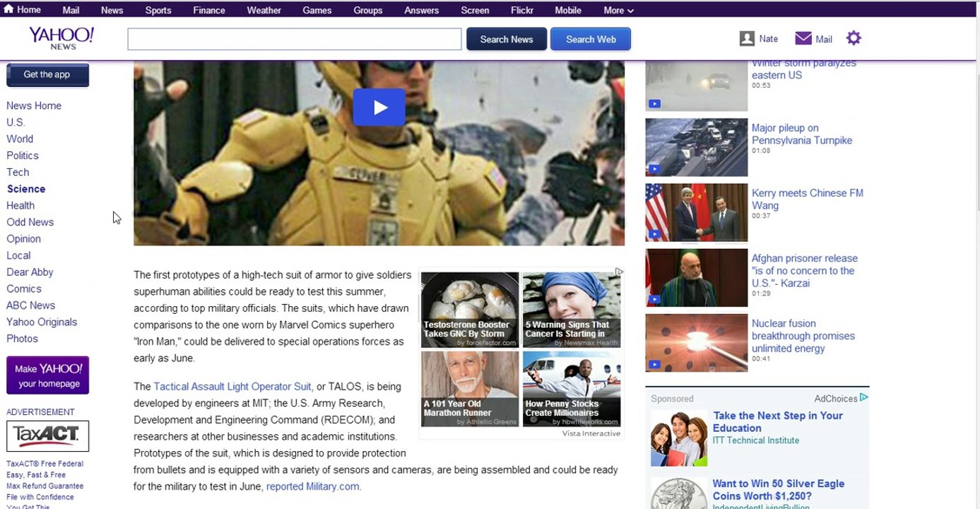
Task: Open Nuclear fusion breakthrough headline link
Action: (x=803, y=336)
